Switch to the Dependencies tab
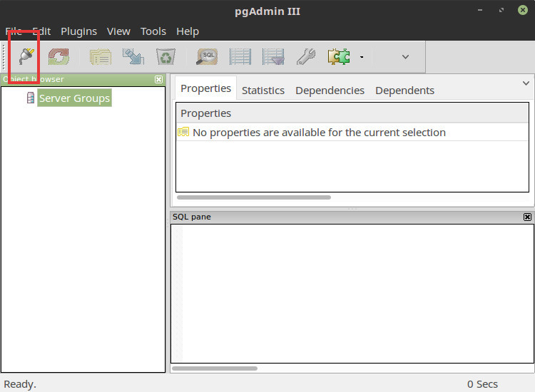Image resolution: width=535 pixels, height=392 pixels. [x=330, y=91]
